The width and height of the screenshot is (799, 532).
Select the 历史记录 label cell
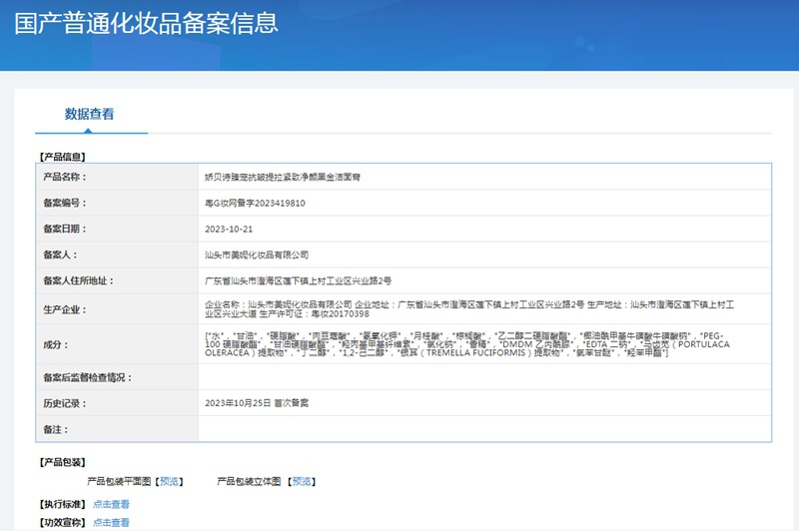[117, 403]
